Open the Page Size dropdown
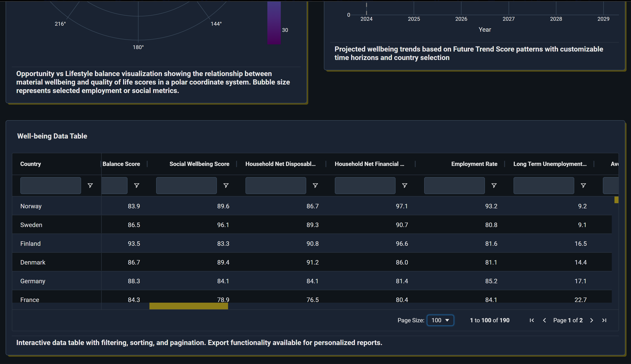 click(440, 320)
